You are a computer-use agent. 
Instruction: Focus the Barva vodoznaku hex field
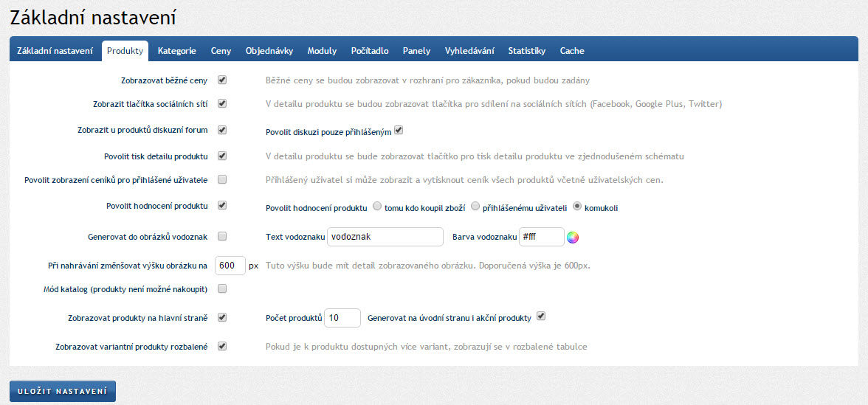point(541,238)
